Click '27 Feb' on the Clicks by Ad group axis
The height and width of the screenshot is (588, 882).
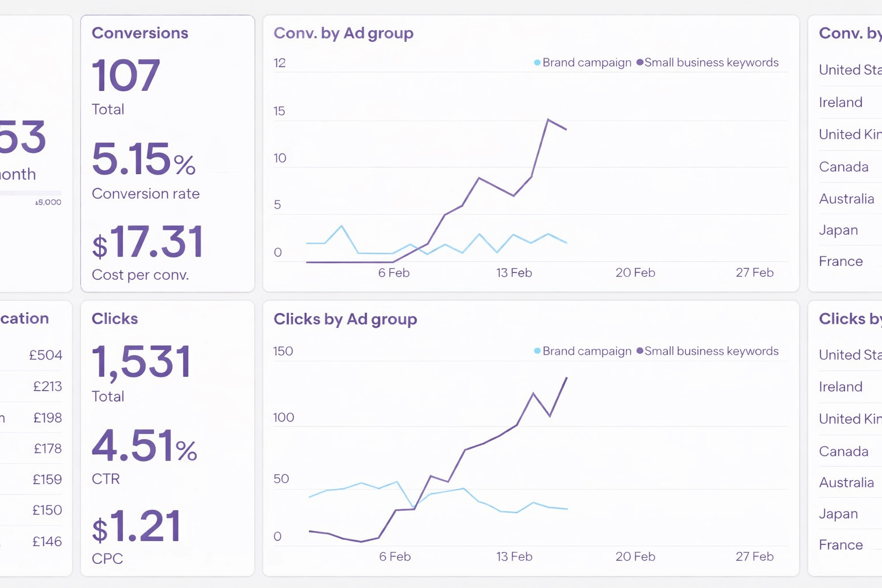point(755,556)
